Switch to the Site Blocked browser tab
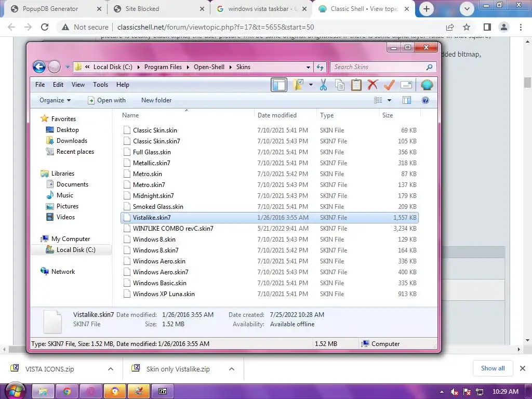532x399 pixels. tap(142, 9)
